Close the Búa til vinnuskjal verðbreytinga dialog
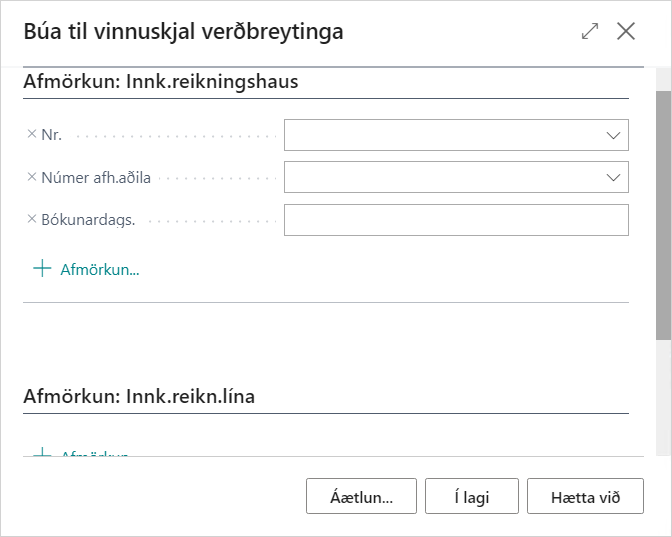This screenshot has width=672, height=537. point(626,31)
